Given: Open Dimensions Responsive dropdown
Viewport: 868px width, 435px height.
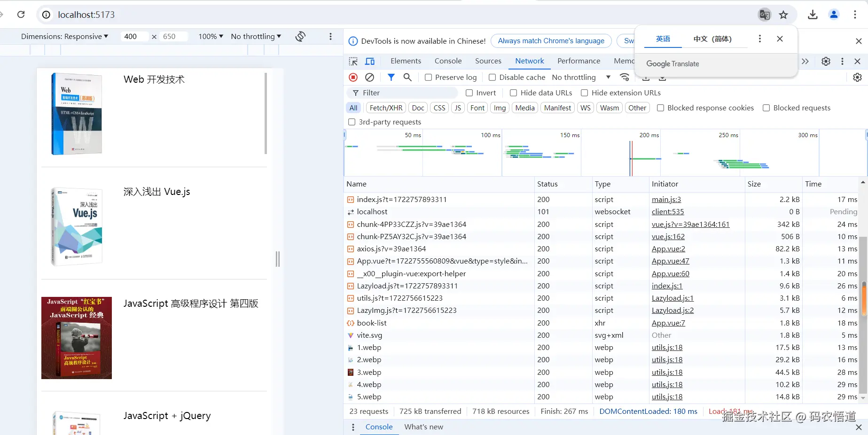Looking at the screenshot, I should pos(64,36).
